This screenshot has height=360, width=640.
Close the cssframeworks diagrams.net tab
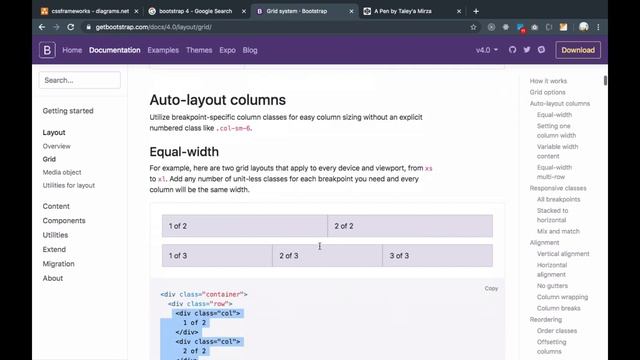[136, 11]
